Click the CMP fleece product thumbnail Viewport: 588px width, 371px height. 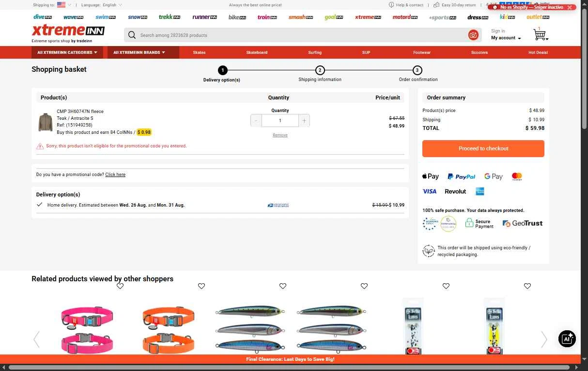46,122
